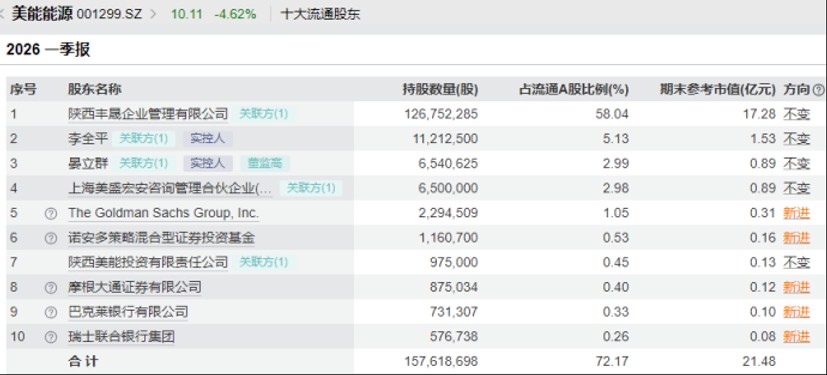
Task: Click 新进 direction in 摩根大通证券 row
Action: point(796,287)
